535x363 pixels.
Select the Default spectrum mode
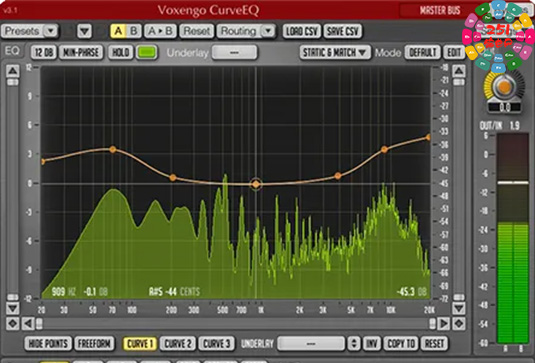(422, 53)
